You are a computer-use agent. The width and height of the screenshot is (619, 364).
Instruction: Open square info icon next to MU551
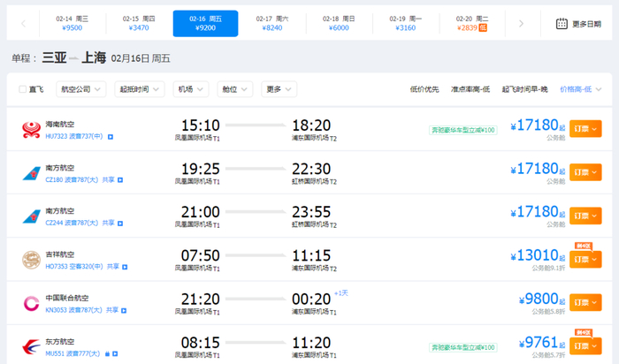[x=115, y=354]
